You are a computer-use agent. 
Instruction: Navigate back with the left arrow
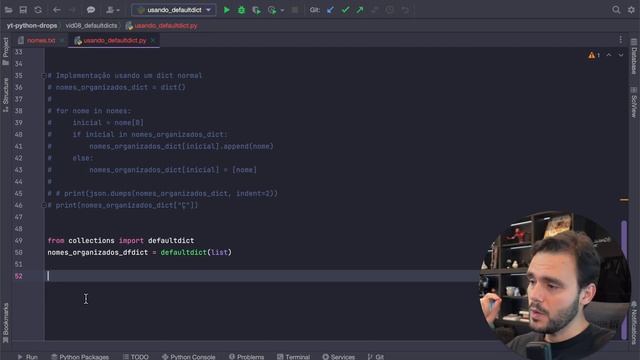click(57, 10)
